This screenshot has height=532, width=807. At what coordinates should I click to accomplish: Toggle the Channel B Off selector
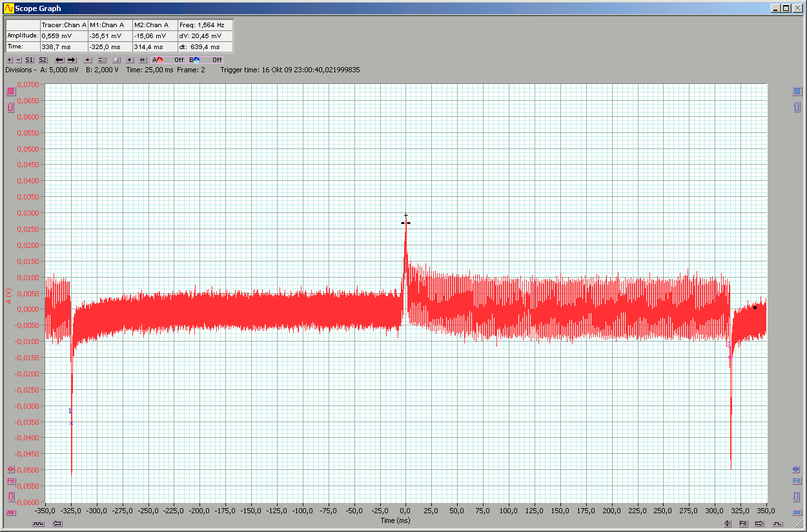205,60
